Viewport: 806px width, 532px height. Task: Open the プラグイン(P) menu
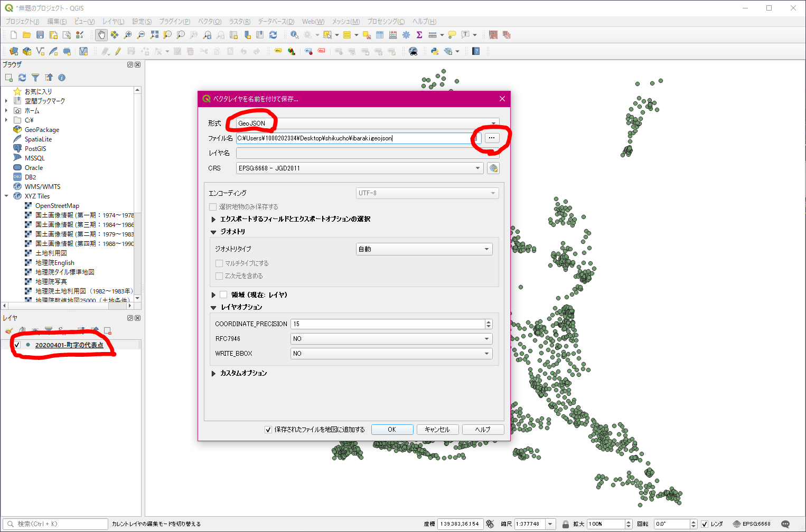point(174,21)
